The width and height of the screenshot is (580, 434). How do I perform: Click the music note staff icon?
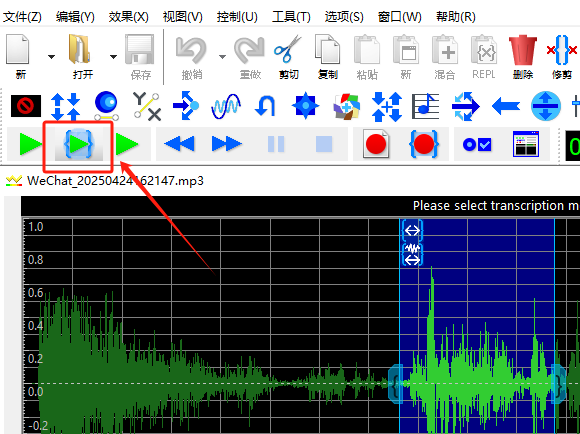425,106
